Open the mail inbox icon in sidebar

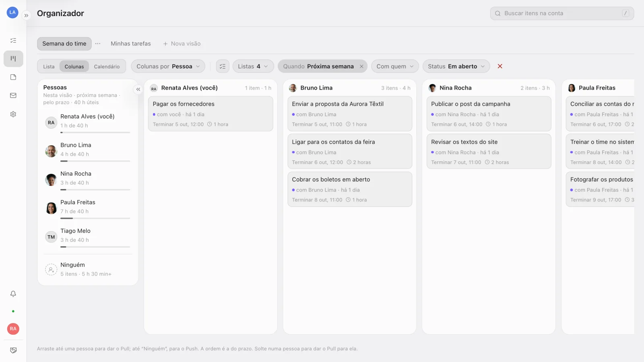click(13, 96)
